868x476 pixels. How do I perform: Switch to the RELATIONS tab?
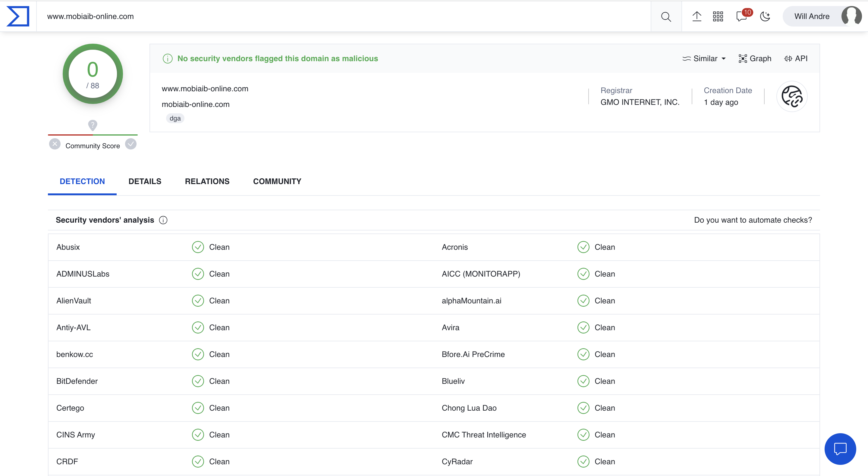[207, 181]
